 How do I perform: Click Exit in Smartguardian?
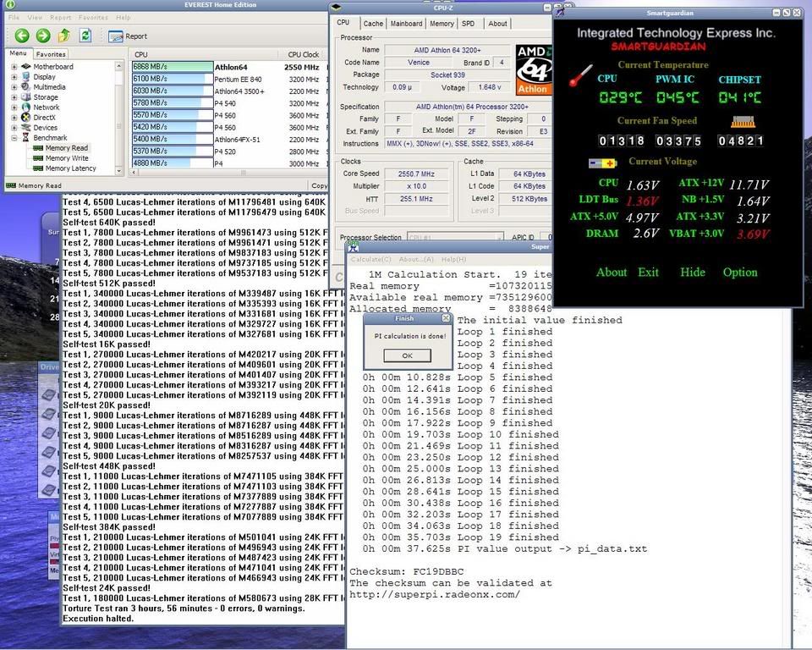(x=649, y=273)
